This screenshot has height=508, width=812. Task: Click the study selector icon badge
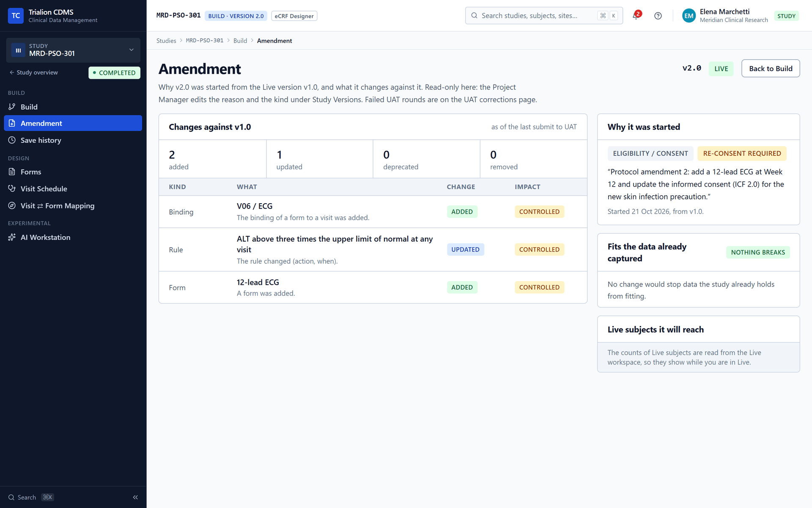pyautogui.click(x=18, y=50)
